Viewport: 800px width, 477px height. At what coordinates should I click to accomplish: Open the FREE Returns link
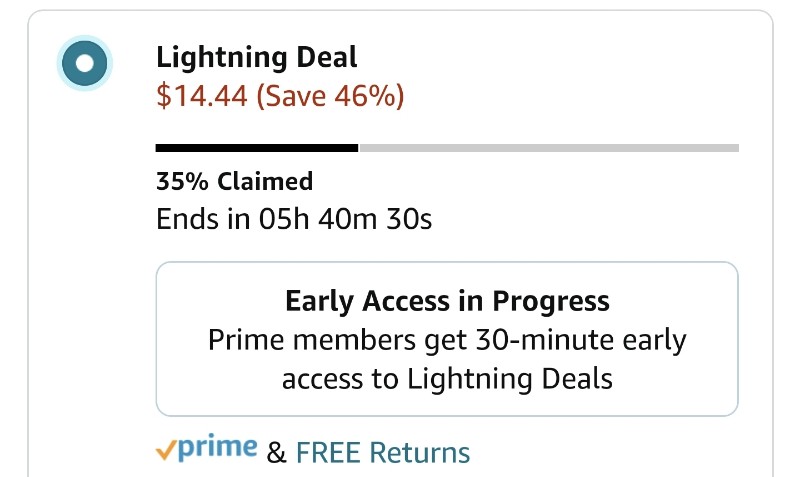pyautogui.click(x=383, y=453)
